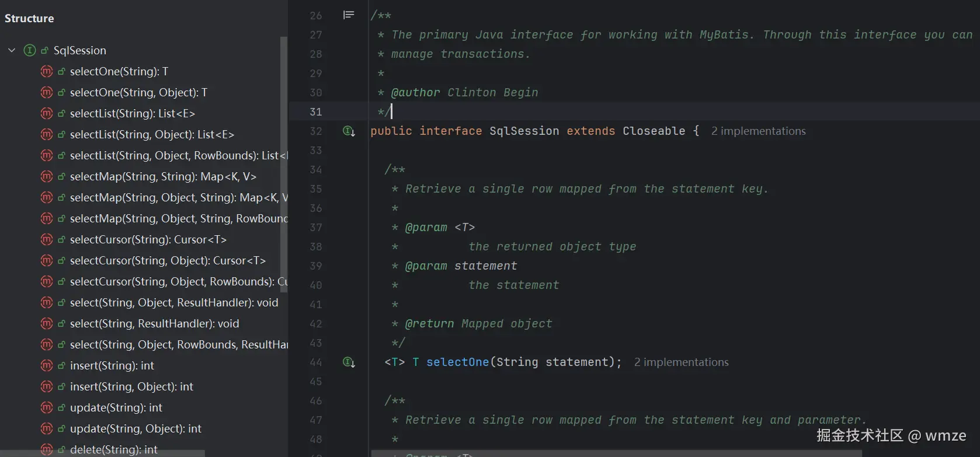Click method icon of update(String, Object): int
The image size is (980, 457).
click(x=47, y=428)
